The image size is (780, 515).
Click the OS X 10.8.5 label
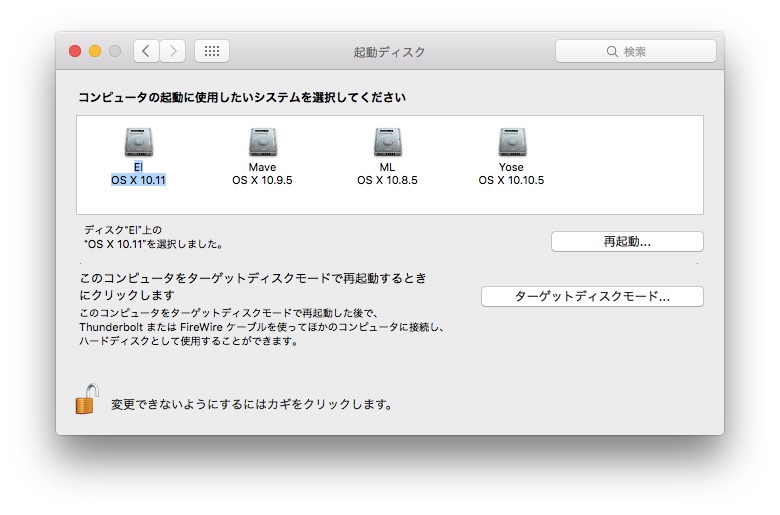(387, 180)
